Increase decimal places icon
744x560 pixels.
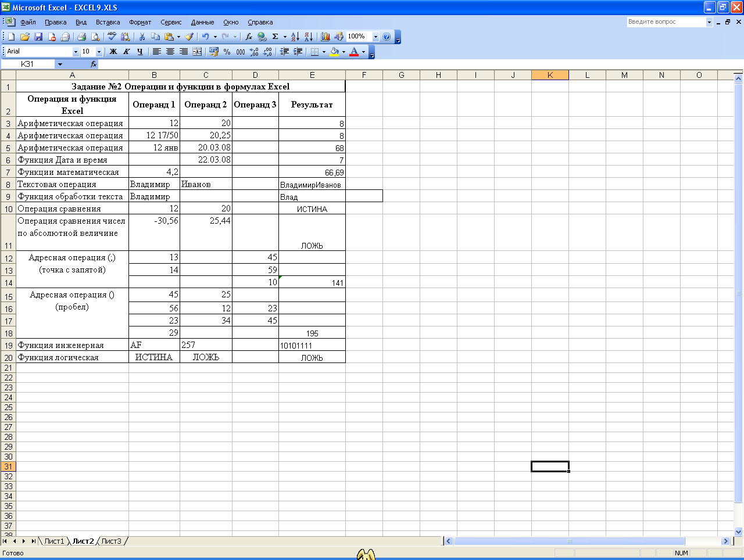point(254,52)
